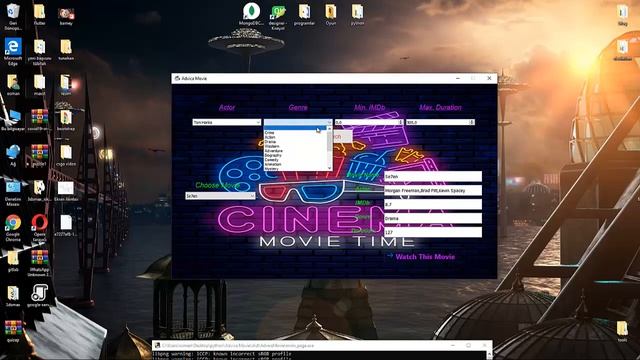Click the actors field listing Morgan Freeman
Screen dimensions: 640x360
[433, 190]
